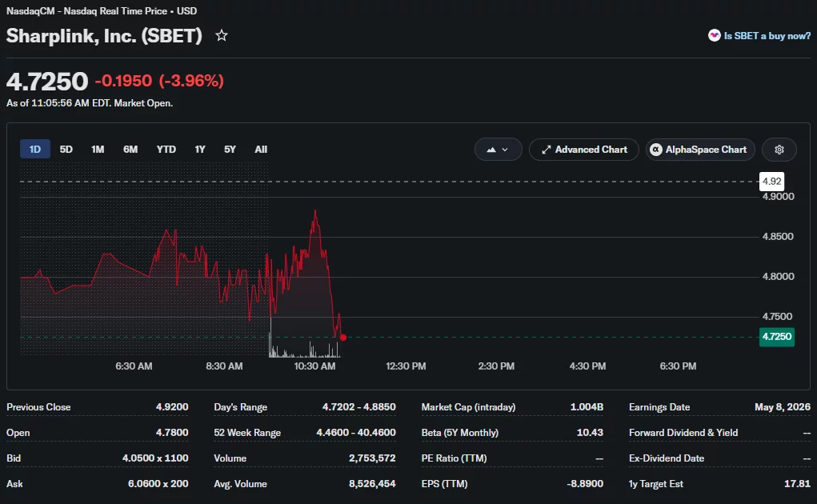
Task: Click the 1y Target Est value 17.81
Action: [x=797, y=484]
